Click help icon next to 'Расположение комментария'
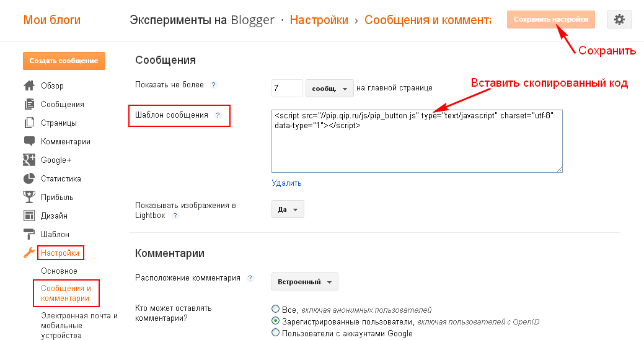Screen dimensions: 644x340 coord(250,278)
